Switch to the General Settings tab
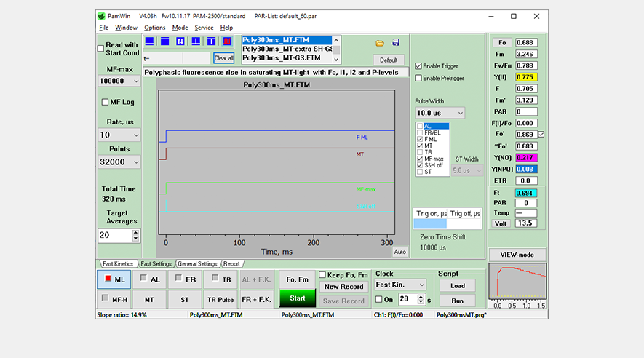Image resolution: width=644 pixels, height=358 pixels. [197, 264]
